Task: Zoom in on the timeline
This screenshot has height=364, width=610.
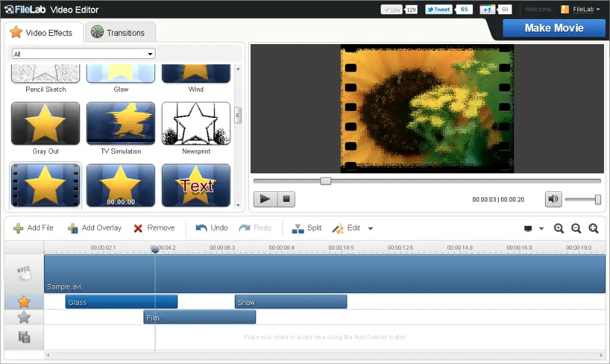Action: [x=559, y=228]
